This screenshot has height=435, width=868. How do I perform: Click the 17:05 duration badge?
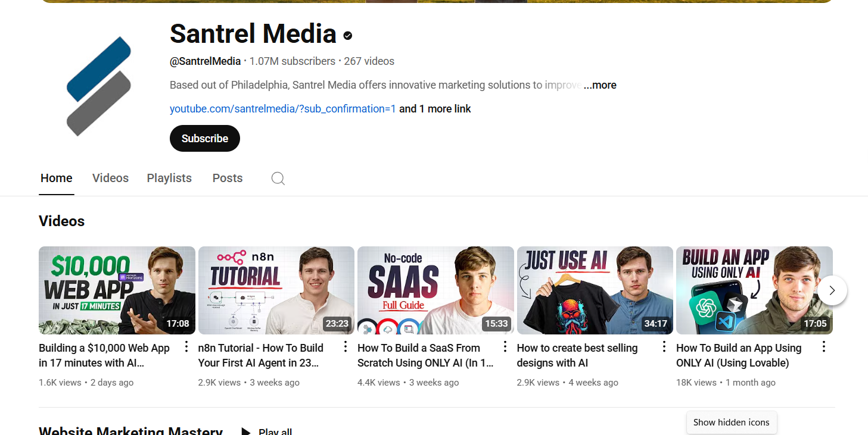(815, 324)
